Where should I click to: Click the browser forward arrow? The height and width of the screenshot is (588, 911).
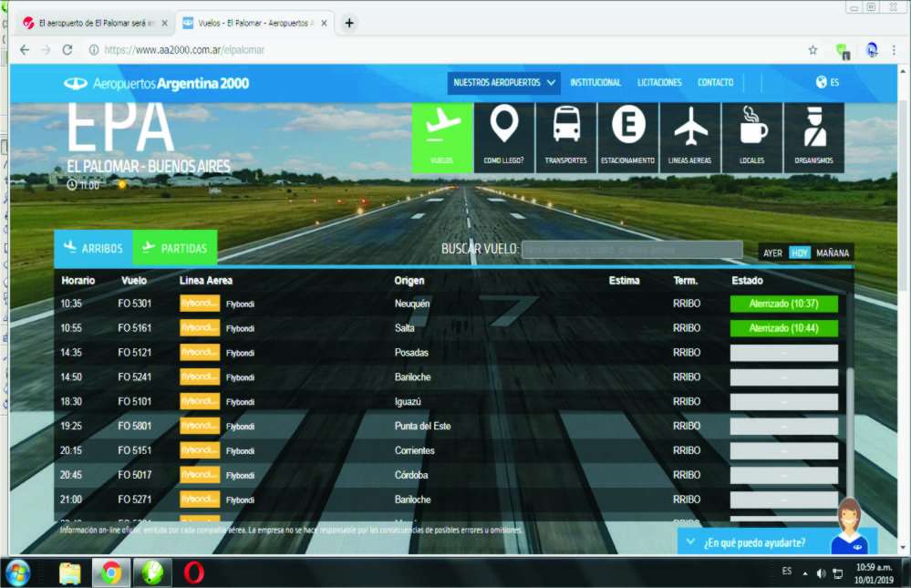[x=46, y=50]
